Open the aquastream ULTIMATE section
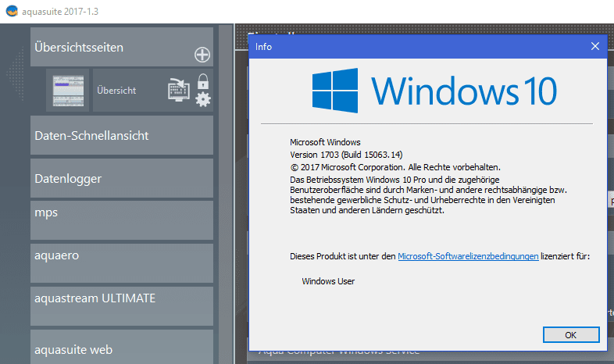This screenshot has height=364, width=614. point(122,306)
